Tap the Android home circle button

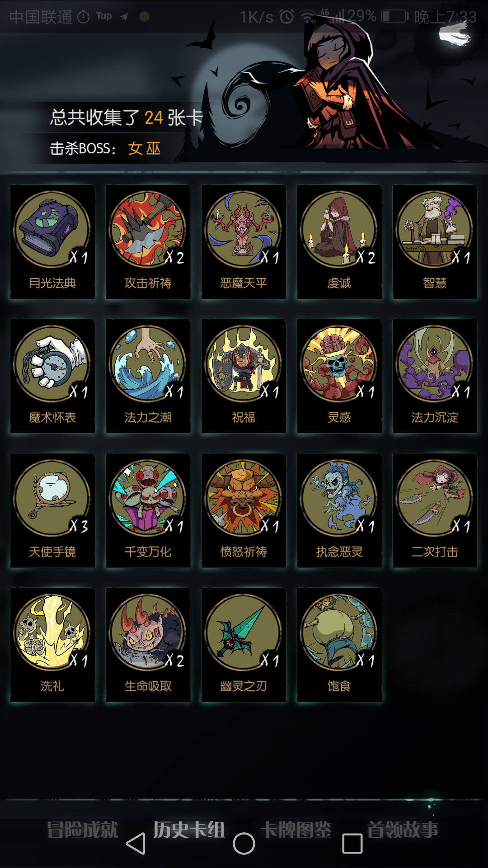(x=244, y=844)
